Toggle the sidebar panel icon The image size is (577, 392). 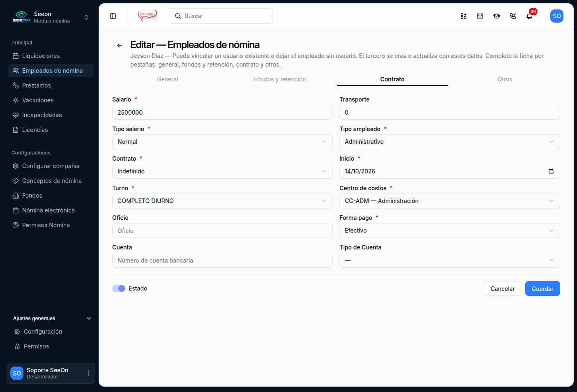tap(113, 16)
